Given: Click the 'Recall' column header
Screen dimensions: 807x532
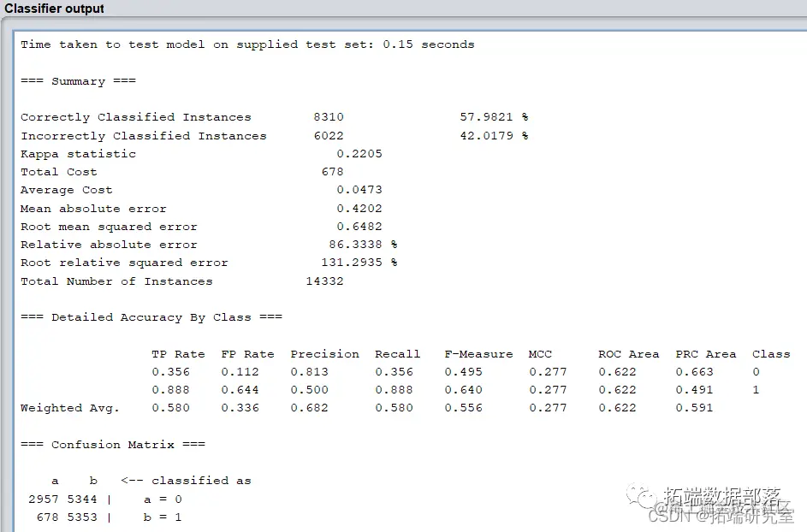Looking at the screenshot, I should click(x=397, y=354).
